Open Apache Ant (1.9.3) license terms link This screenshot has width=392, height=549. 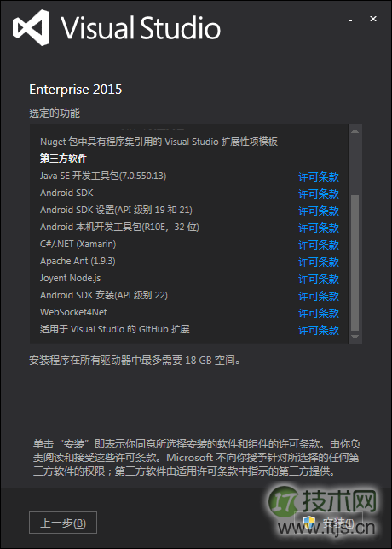coord(319,262)
